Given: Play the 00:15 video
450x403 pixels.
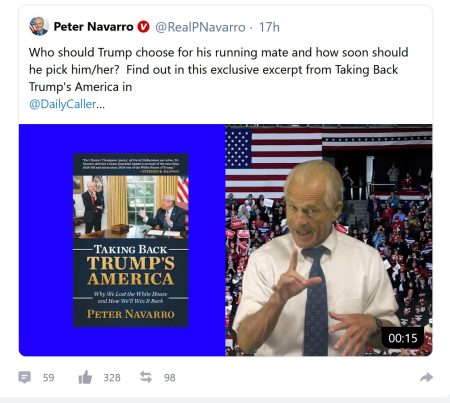Looking at the screenshot, I should [x=226, y=240].
